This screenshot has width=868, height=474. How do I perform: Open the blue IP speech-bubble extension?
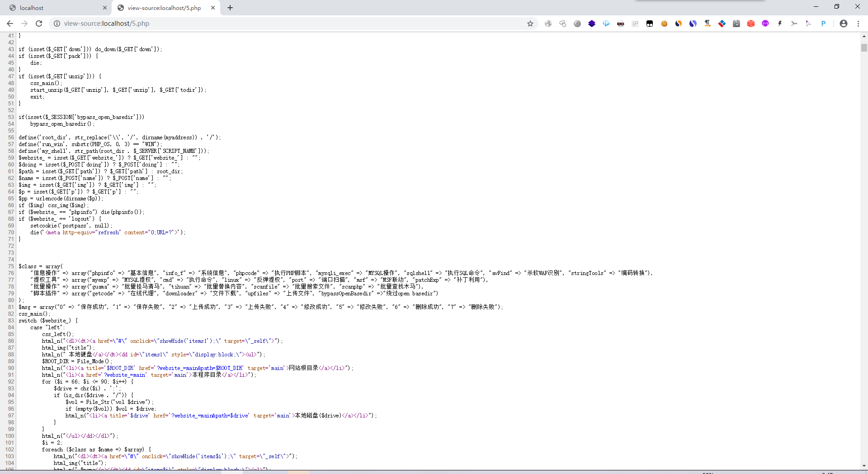click(606, 24)
